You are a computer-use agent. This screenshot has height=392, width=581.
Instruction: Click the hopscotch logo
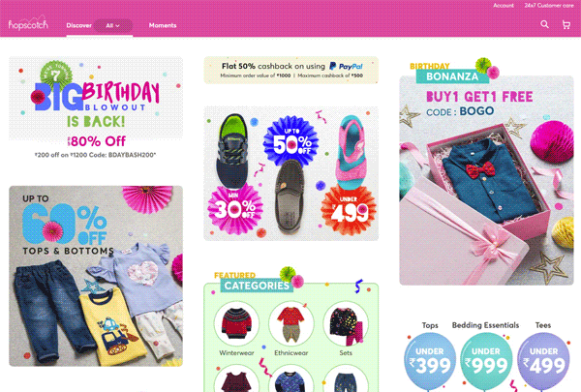click(28, 23)
